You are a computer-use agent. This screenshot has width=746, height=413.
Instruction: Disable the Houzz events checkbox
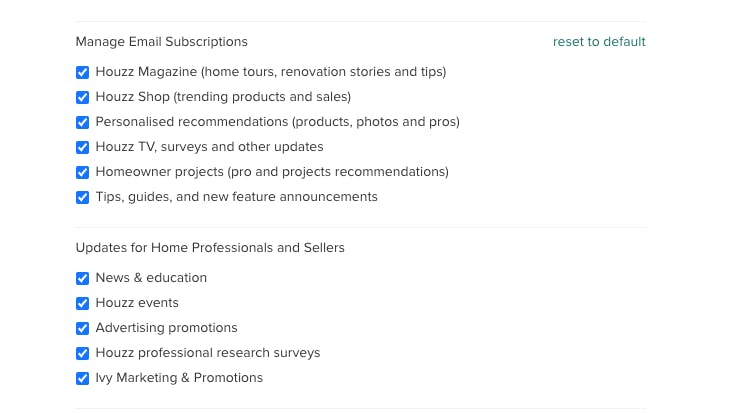click(82, 304)
